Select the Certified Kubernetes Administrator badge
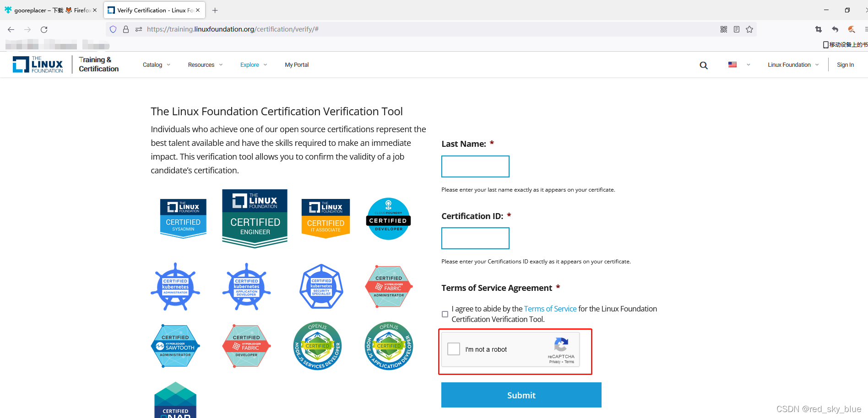 (x=175, y=287)
